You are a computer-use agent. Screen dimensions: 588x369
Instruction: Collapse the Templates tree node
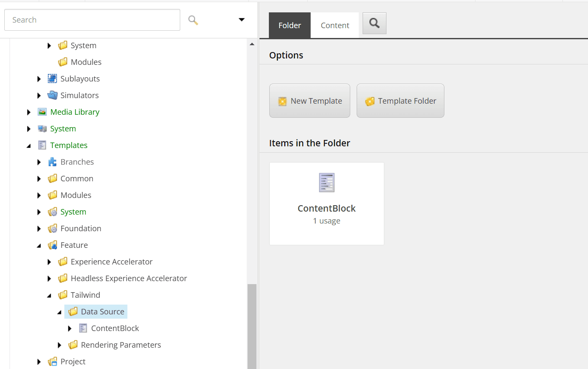[29, 145]
